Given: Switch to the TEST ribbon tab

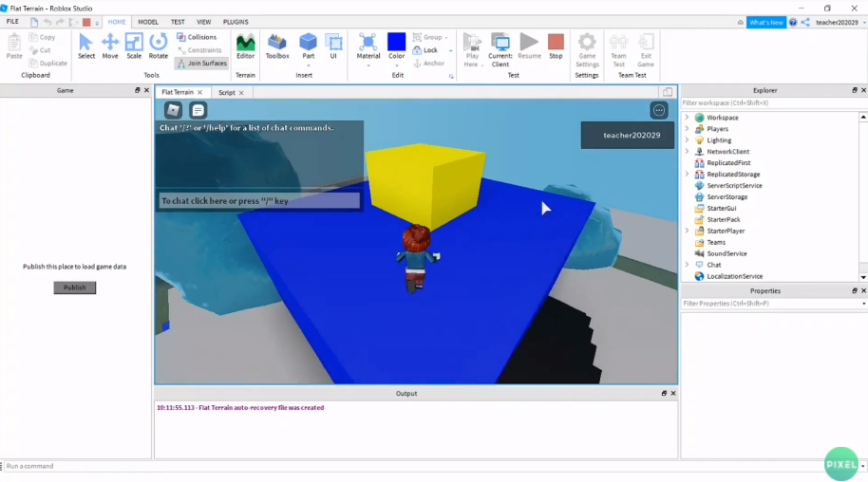Looking at the screenshot, I should 178,22.
